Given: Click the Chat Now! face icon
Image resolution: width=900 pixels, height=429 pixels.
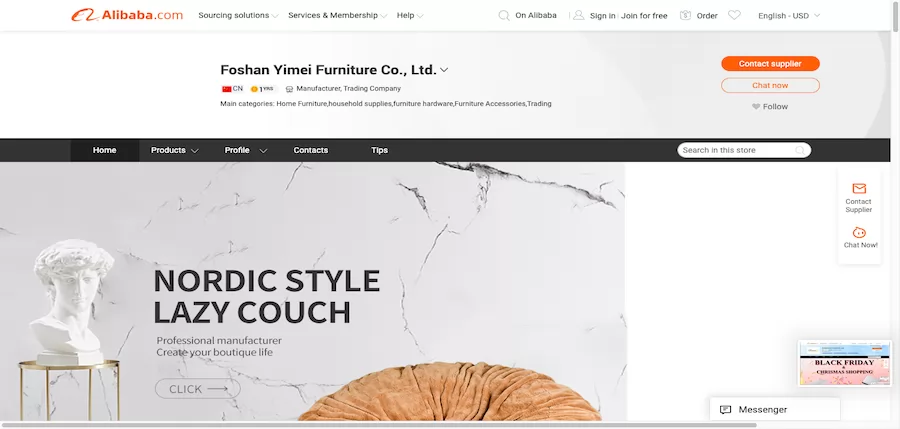Looking at the screenshot, I should point(859,233).
